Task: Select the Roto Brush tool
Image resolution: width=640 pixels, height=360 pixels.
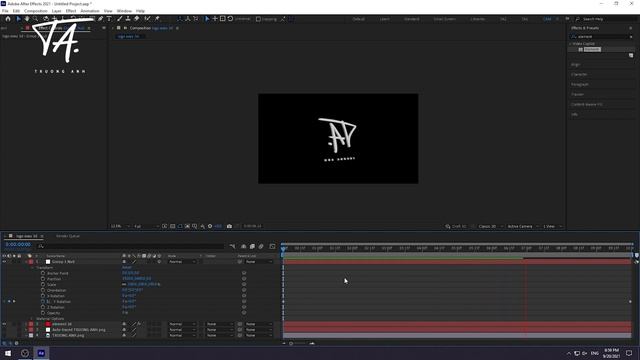Action: coord(147,19)
